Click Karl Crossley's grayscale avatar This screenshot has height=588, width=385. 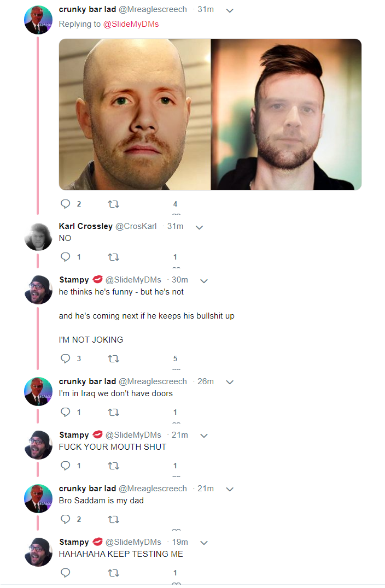coord(38,237)
